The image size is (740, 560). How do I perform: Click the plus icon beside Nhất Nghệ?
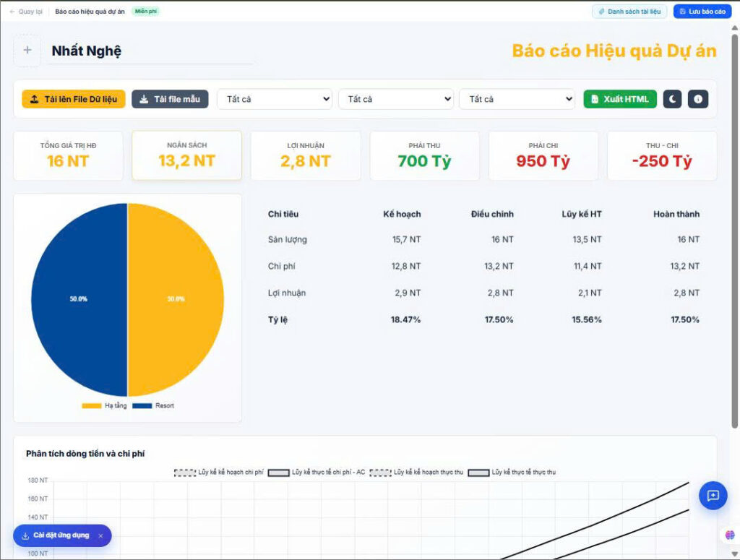tap(27, 50)
